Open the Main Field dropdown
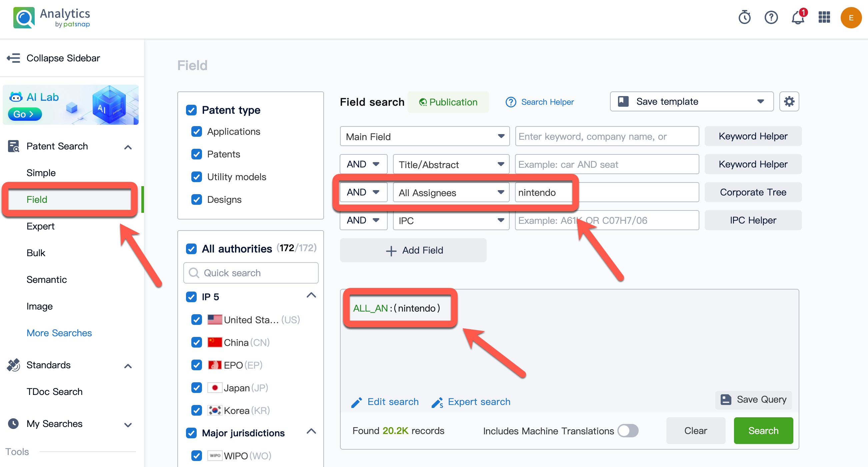The height and width of the screenshot is (467, 868). click(x=425, y=136)
